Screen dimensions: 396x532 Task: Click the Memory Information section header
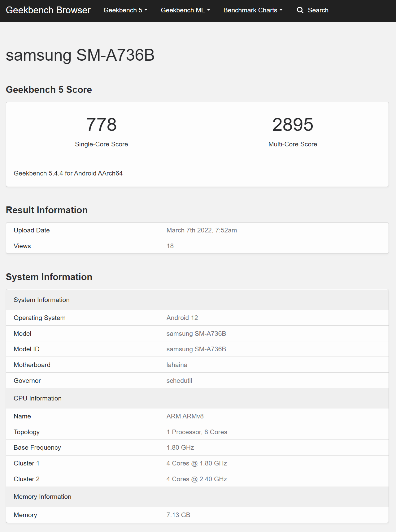(42, 497)
